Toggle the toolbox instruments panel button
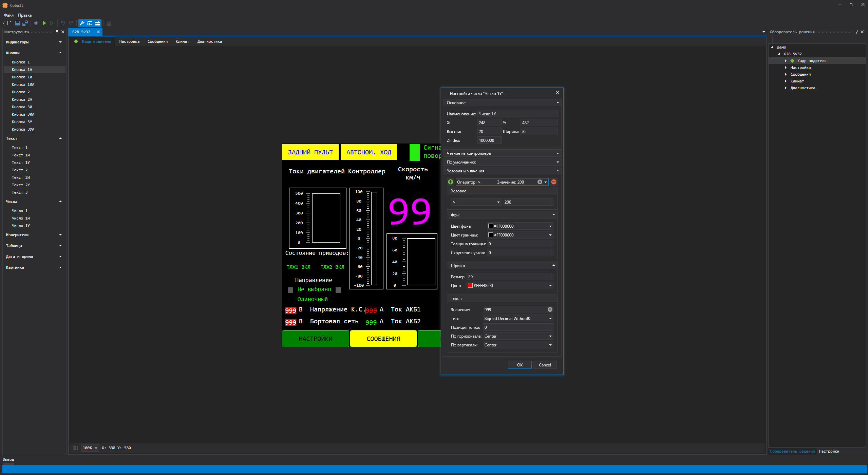 click(x=98, y=23)
